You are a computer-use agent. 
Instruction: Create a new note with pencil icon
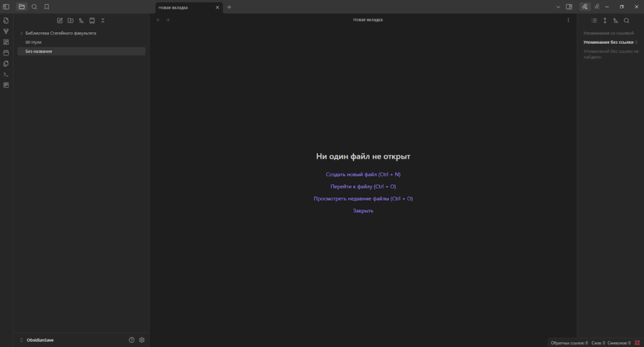pos(60,21)
